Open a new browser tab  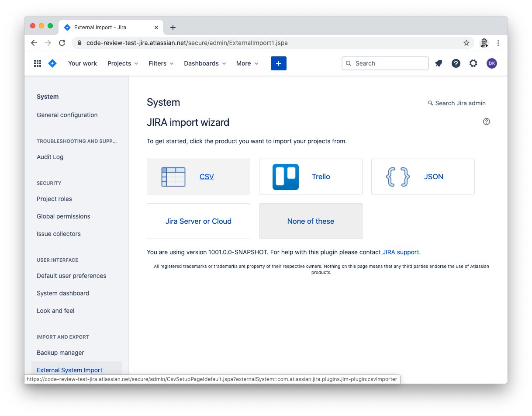[173, 28]
